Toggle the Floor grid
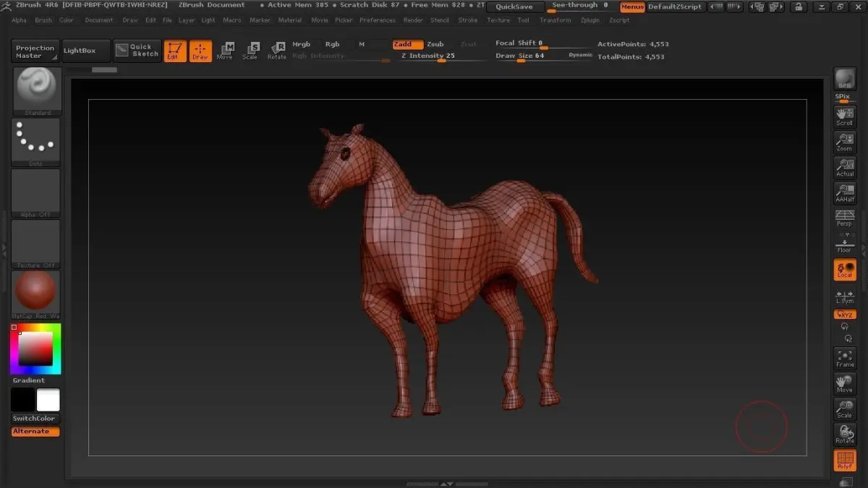 coord(845,243)
